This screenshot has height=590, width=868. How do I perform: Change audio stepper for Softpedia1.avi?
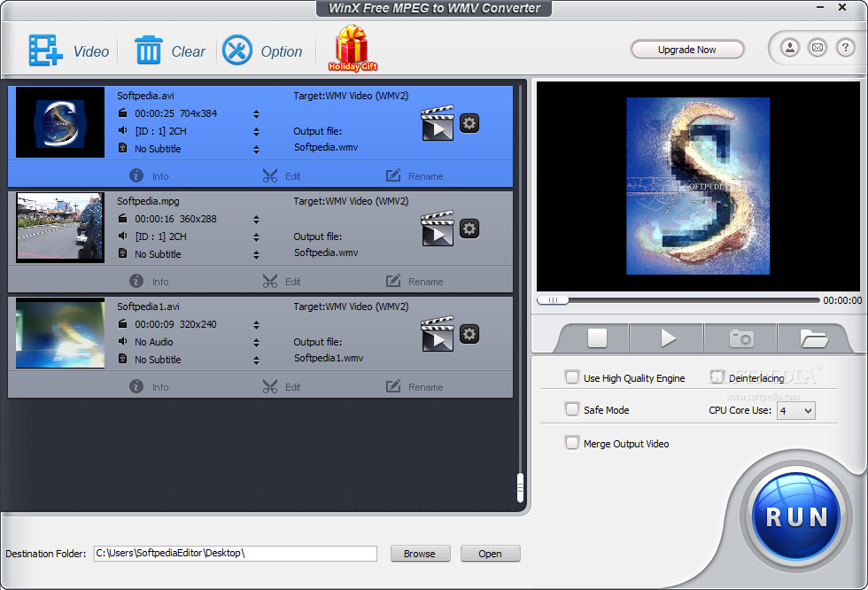(x=256, y=343)
